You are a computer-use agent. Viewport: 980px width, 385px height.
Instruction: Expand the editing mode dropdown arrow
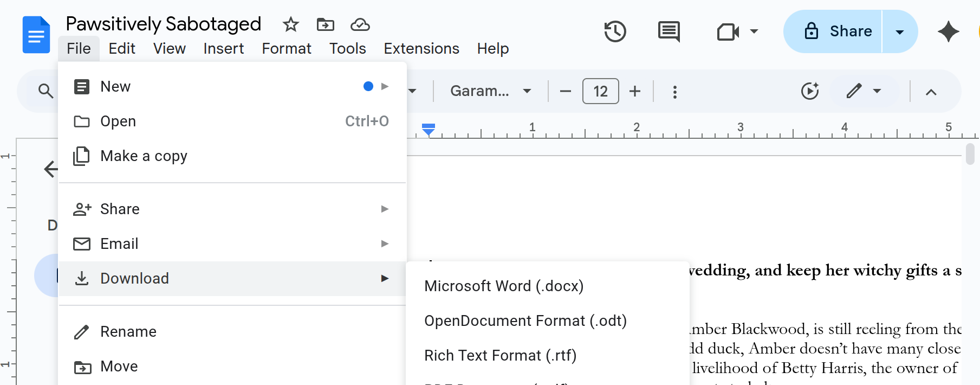(877, 91)
